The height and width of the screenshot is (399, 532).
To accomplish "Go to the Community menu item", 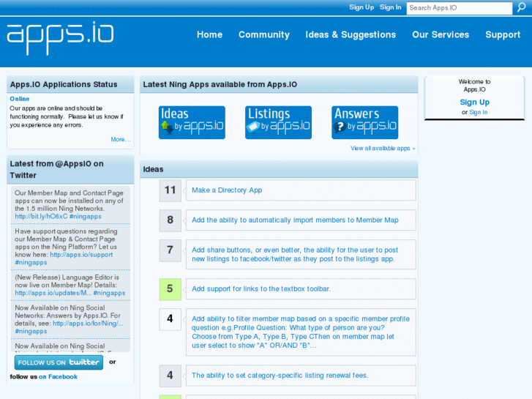I will coord(264,34).
